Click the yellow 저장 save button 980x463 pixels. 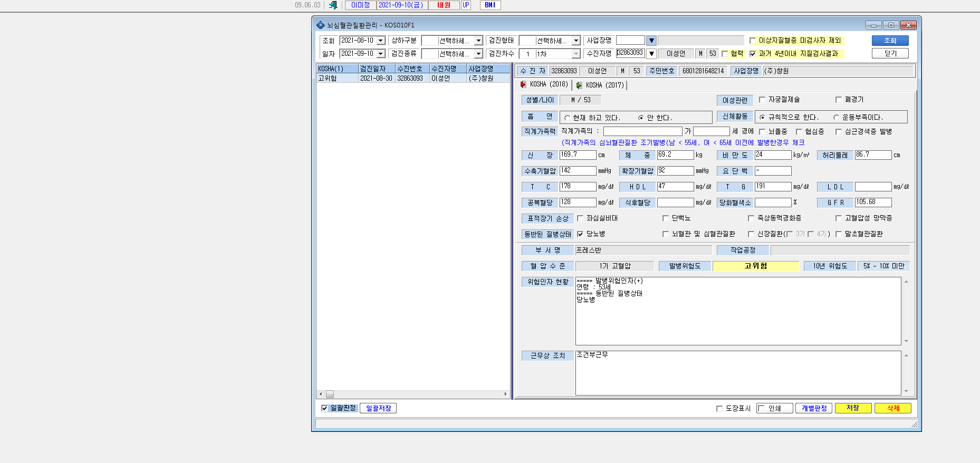853,408
